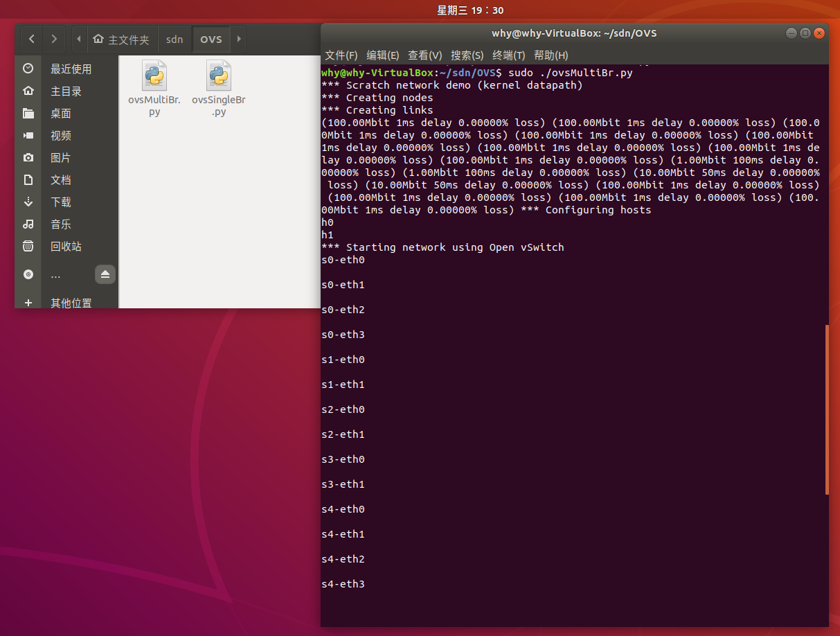Go forward in Files window
Viewport: 840px width, 636px height.
[54, 39]
